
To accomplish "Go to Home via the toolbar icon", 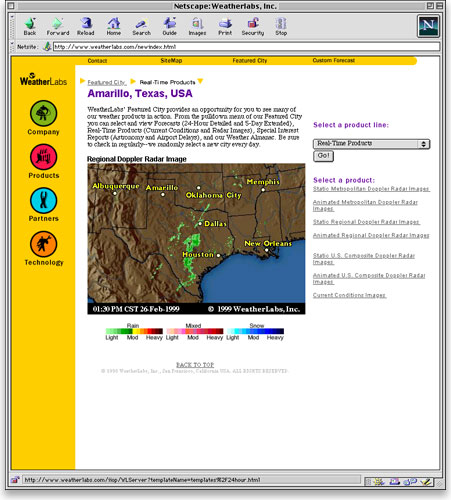I will [x=114, y=23].
